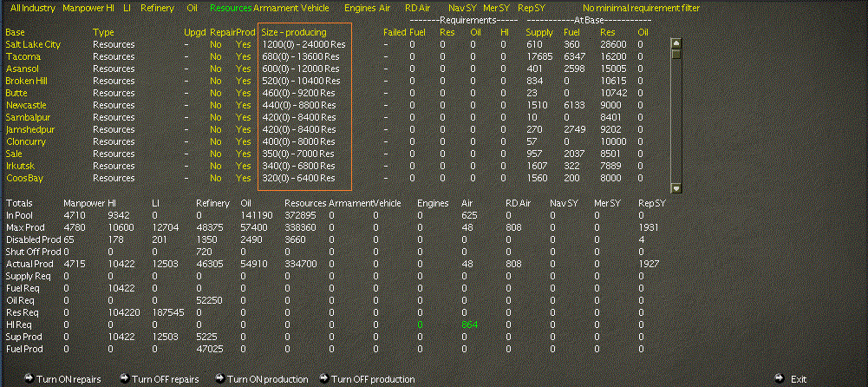Select the Refinery filter at top
The width and height of the screenshot is (868, 387).
(157, 9)
